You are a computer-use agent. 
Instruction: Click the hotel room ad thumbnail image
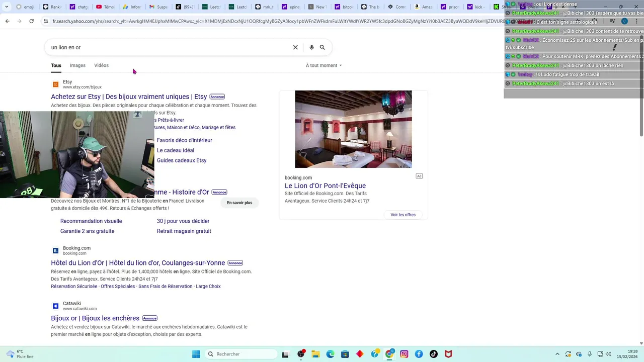coord(353,129)
